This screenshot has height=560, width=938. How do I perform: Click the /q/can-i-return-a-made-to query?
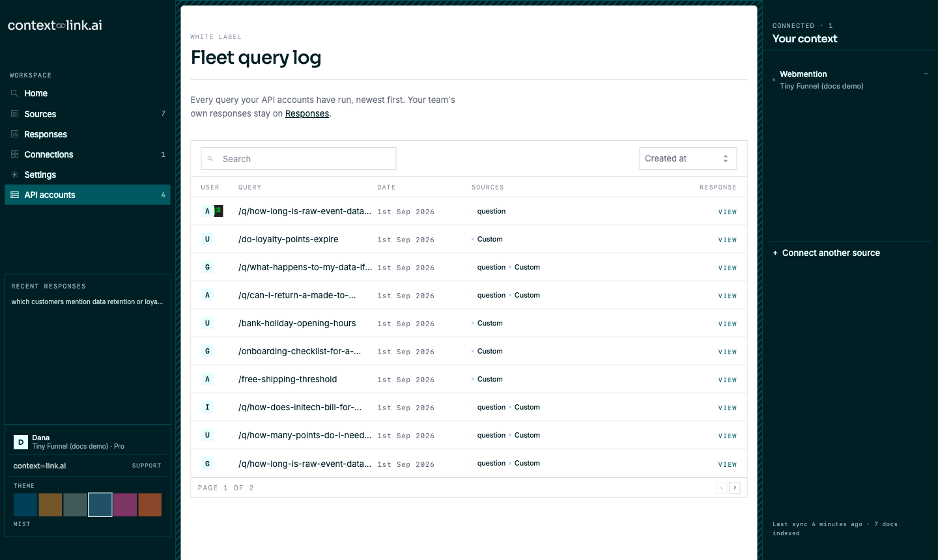tap(297, 295)
